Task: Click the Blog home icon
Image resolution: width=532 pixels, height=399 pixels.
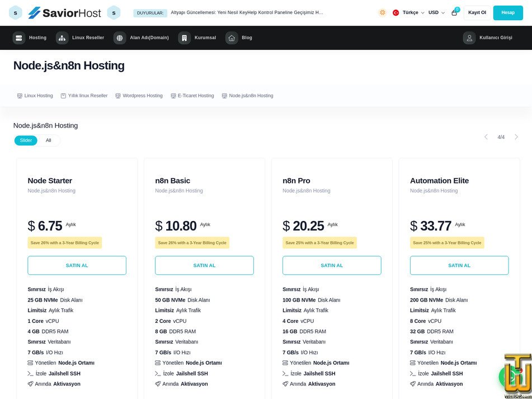Action: pos(232,37)
